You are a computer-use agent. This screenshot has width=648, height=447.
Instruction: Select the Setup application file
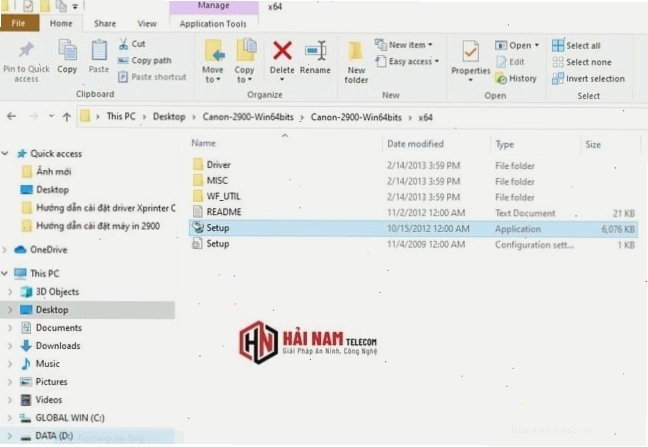[x=413, y=228]
